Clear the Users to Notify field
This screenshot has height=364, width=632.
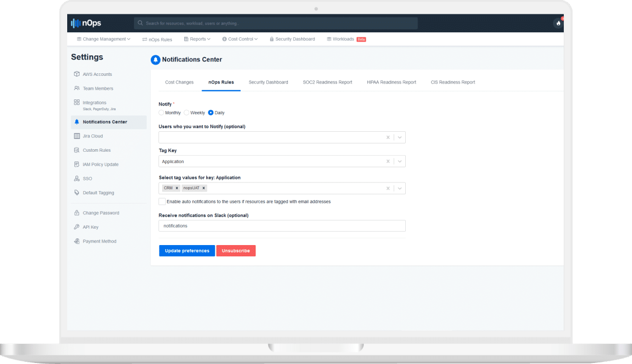tap(388, 137)
